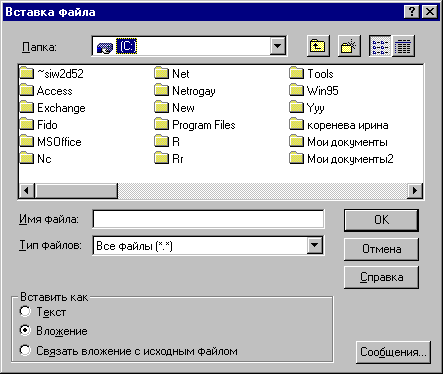The image size is (443, 374).
Task: Select the Мои документы folder
Action: (x=339, y=142)
